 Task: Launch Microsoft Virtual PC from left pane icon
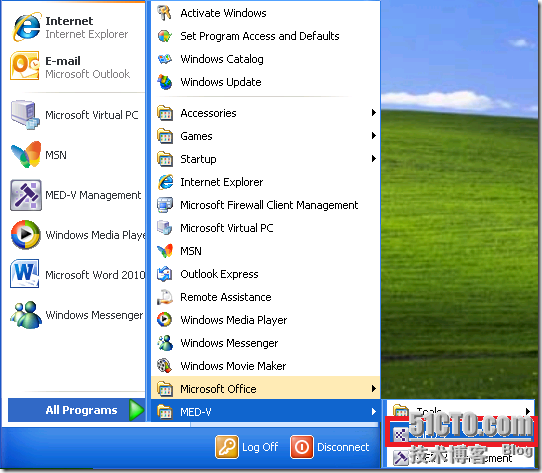[25, 115]
